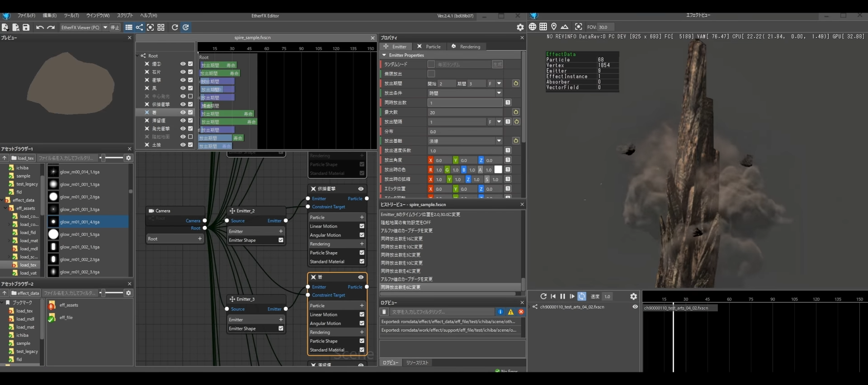Click the white 放出時の色 color swatch
Viewport: 868px width, 385px height.
[498, 169]
